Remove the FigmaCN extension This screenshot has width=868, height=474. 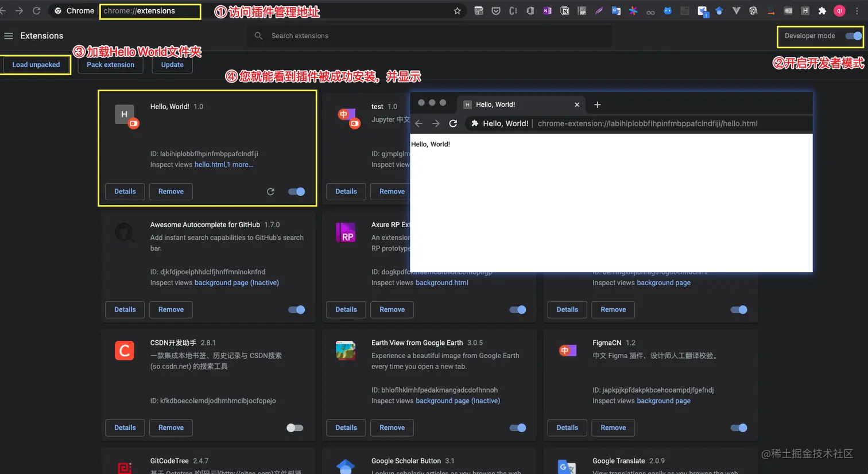[x=613, y=428]
